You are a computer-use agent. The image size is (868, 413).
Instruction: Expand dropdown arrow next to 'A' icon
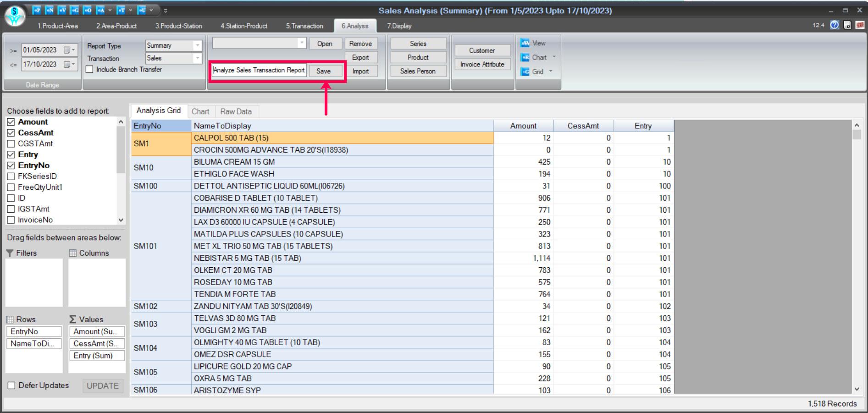(x=110, y=10)
